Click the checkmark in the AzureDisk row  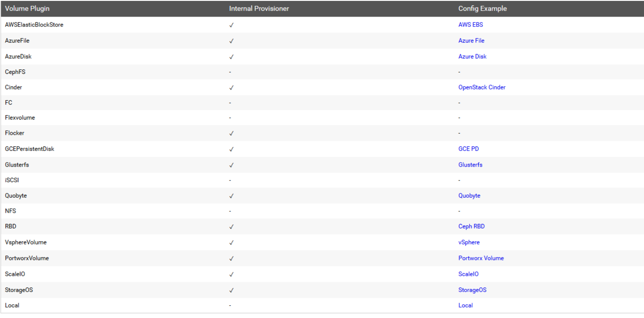click(231, 57)
